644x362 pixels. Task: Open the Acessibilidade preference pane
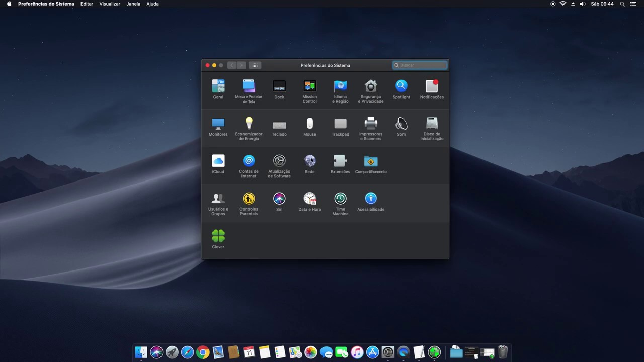(371, 202)
